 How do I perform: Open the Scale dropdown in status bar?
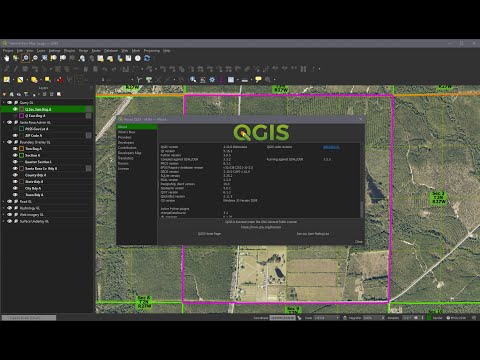(x=337, y=318)
